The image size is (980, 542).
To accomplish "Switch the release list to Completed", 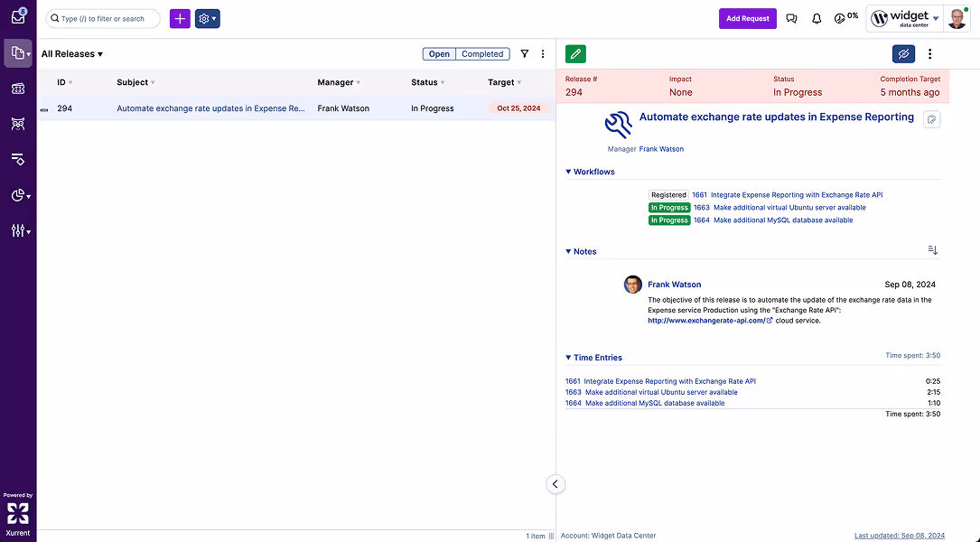I will (x=482, y=53).
